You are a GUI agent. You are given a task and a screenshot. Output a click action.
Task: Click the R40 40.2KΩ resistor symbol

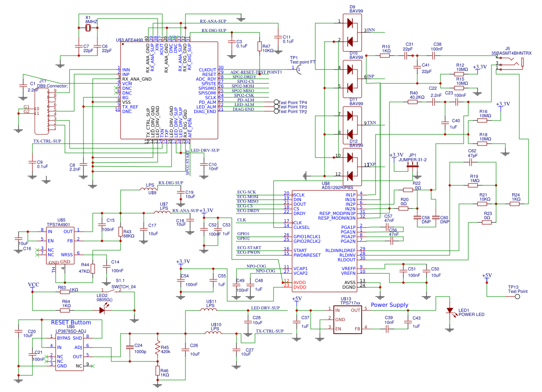click(413, 102)
